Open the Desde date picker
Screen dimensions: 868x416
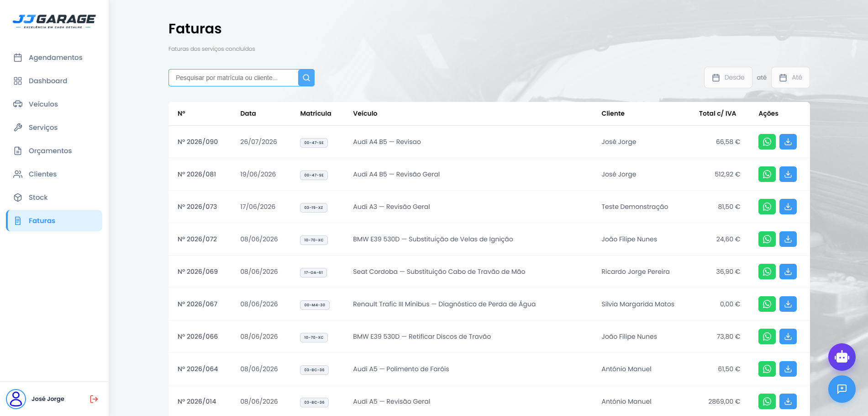tap(728, 78)
